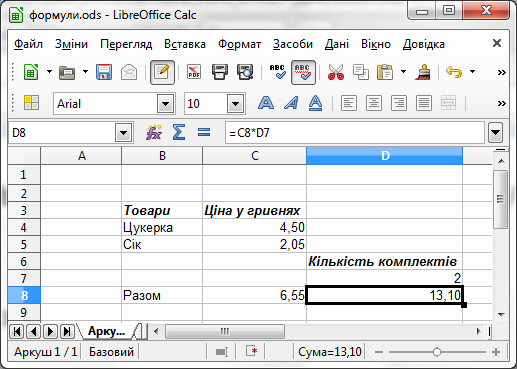Click cell containing Цукерка
This screenshot has height=369, width=517.
coord(162,228)
